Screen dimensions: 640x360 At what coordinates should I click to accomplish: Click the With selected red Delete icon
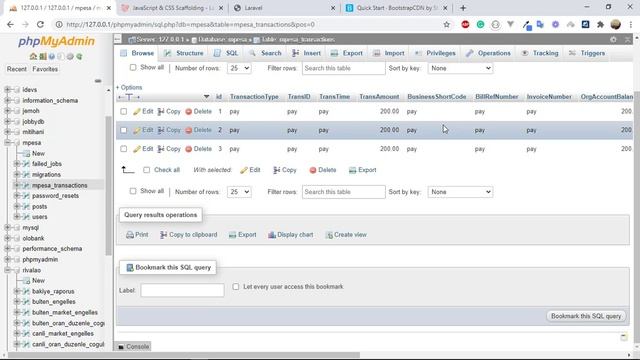click(313, 170)
